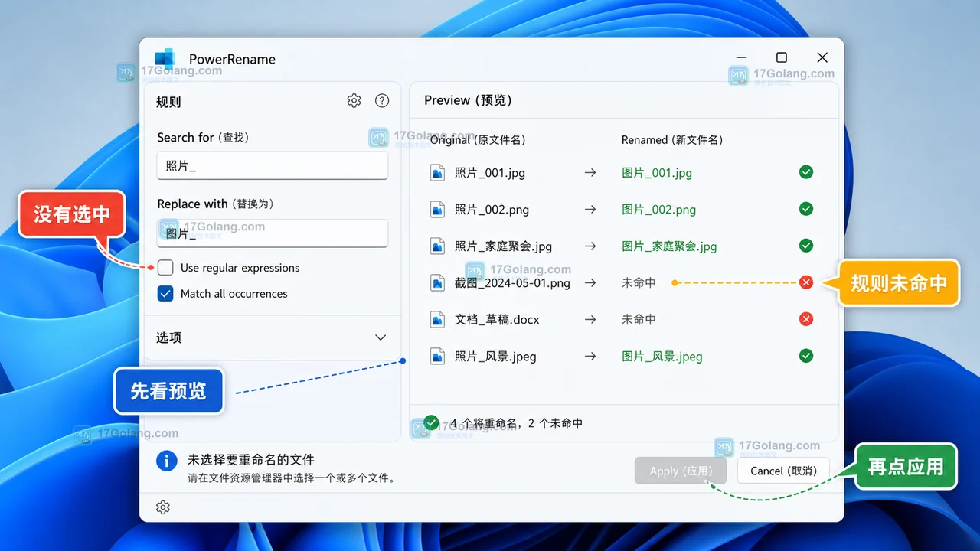The width and height of the screenshot is (980, 551).
Task: Click the file icon for 照片_002.png
Action: pyautogui.click(x=437, y=210)
